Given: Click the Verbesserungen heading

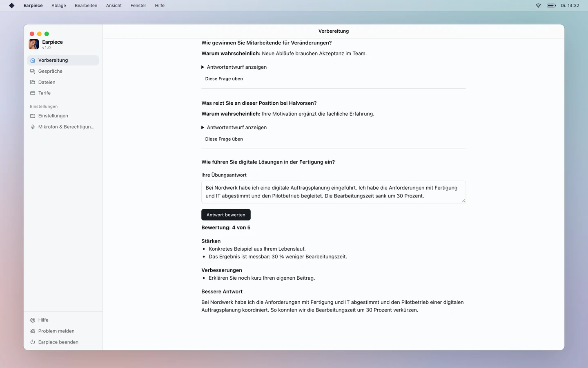Looking at the screenshot, I should click(222, 270).
